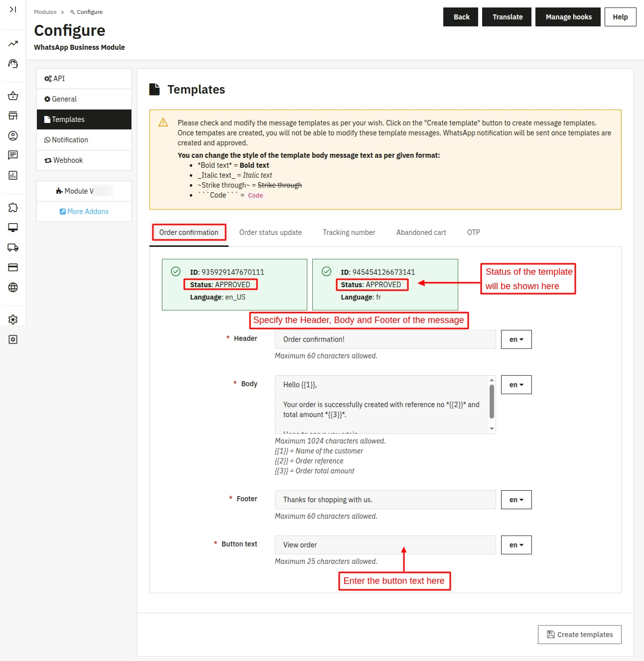Open the orders basket icon
The height and width of the screenshot is (661, 644).
(x=13, y=96)
